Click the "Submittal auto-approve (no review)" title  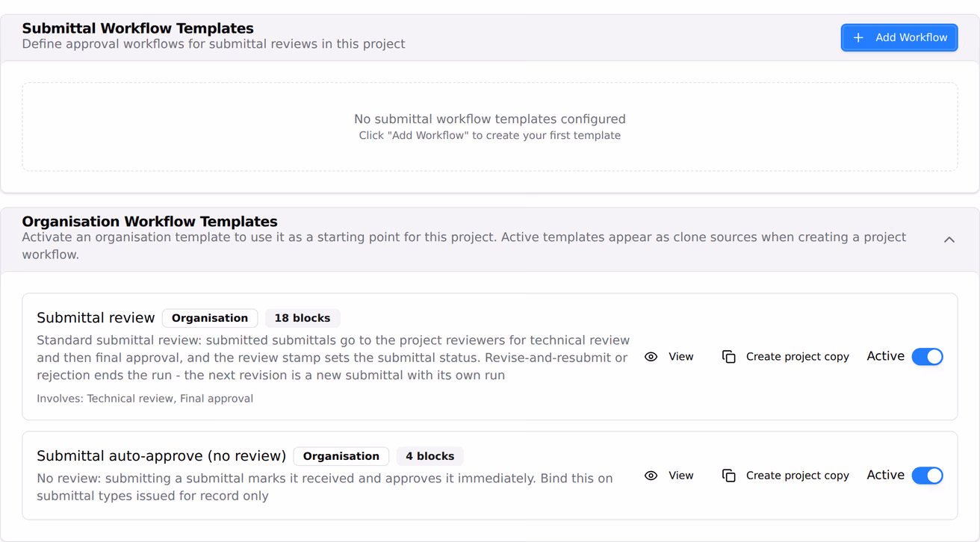[x=161, y=456]
